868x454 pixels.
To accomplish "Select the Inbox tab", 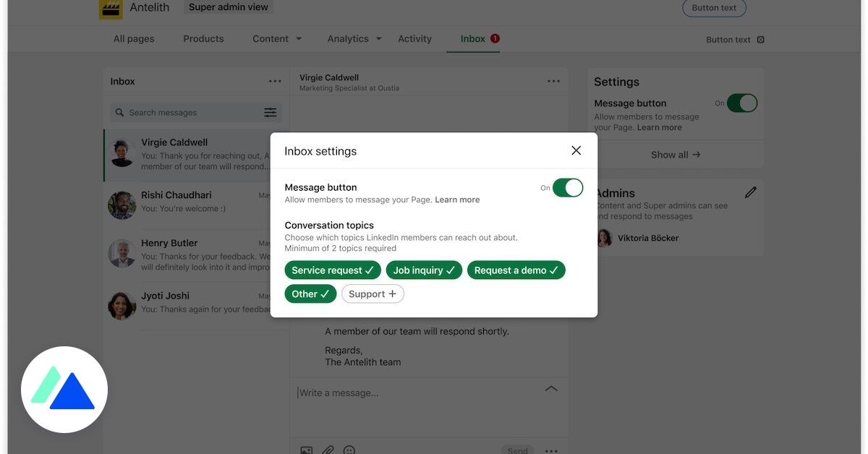I will point(472,39).
